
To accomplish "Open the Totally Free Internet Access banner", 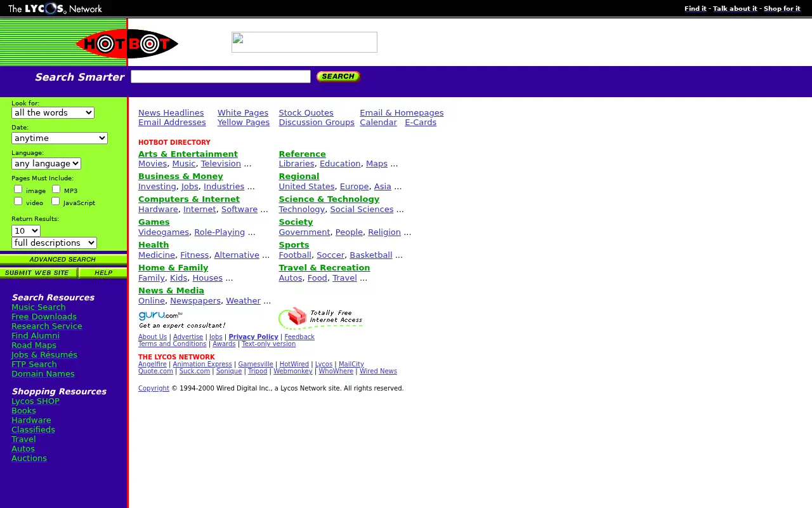I will (x=321, y=318).
